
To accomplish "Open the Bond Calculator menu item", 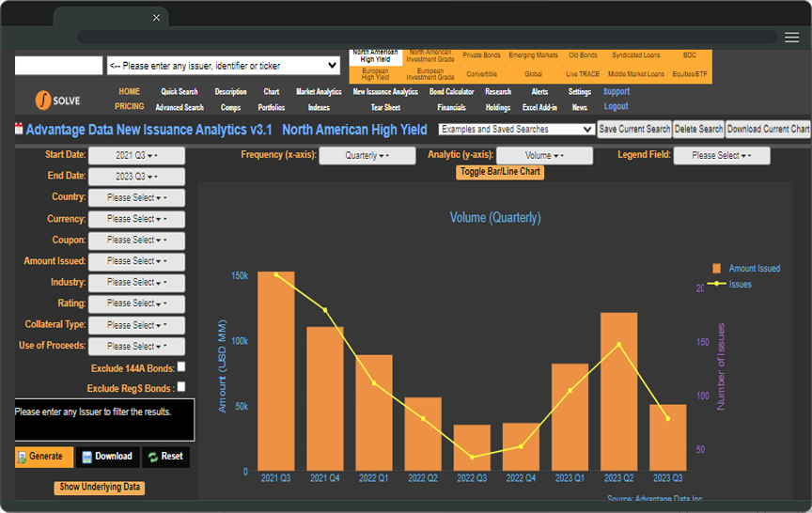I will click(451, 92).
